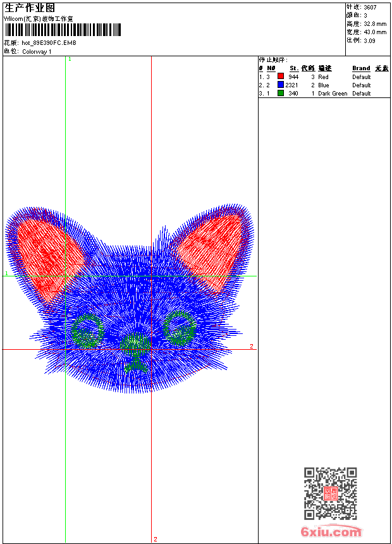Click the height value 32.8 mm
The width and height of the screenshot is (392, 544).
point(375,24)
